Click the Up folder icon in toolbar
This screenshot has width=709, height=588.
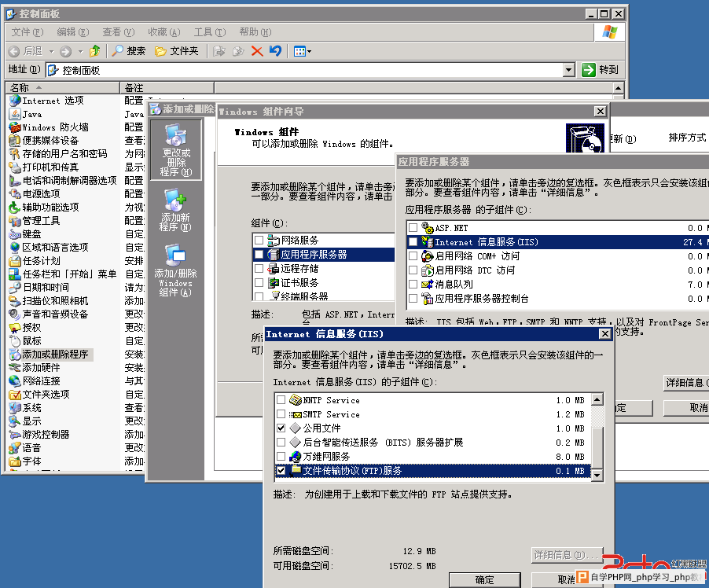pyautogui.click(x=94, y=51)
